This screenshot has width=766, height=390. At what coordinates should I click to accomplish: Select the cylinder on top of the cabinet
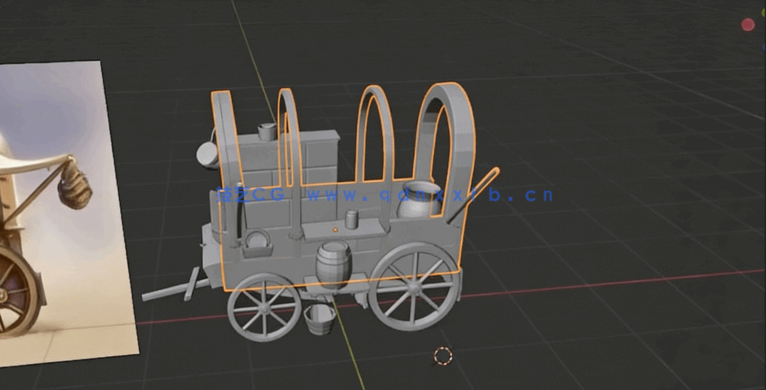(x=267, y=131)
